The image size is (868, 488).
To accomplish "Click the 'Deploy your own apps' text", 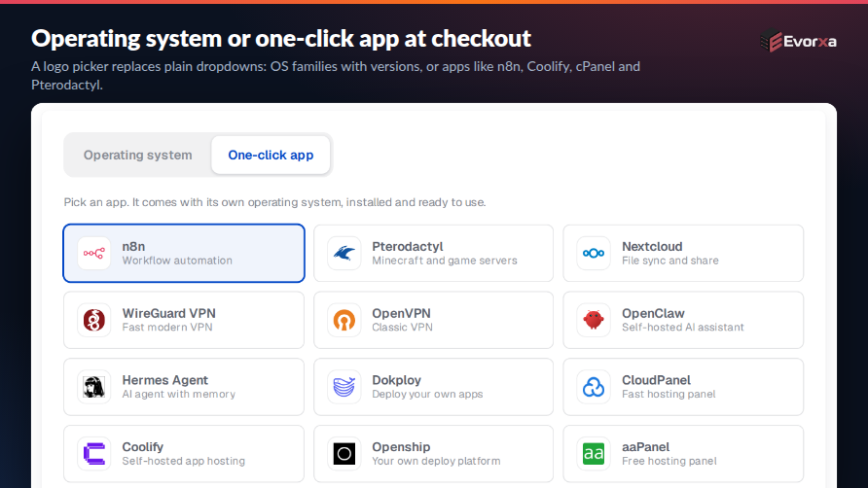I will tap(427, 394).
